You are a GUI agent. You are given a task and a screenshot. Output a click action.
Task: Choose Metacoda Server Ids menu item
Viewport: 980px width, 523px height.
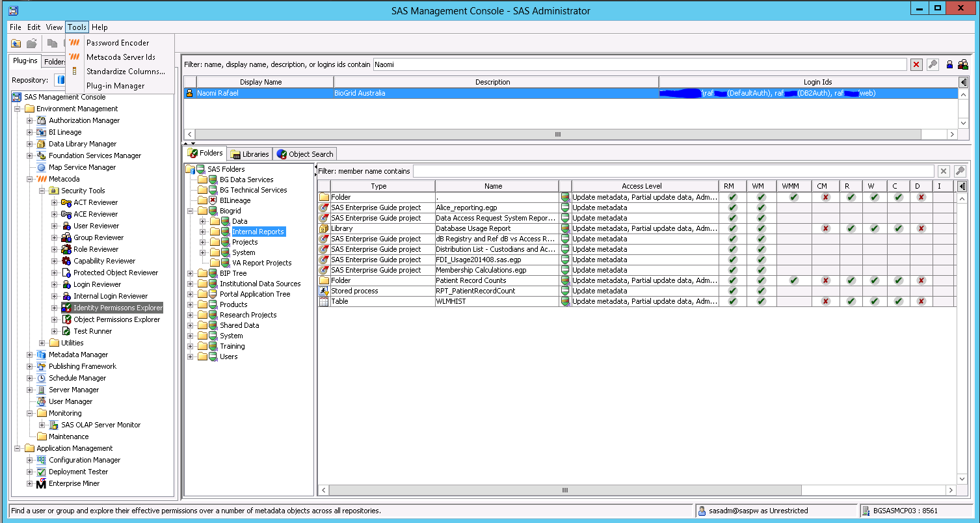coord(121,57)
